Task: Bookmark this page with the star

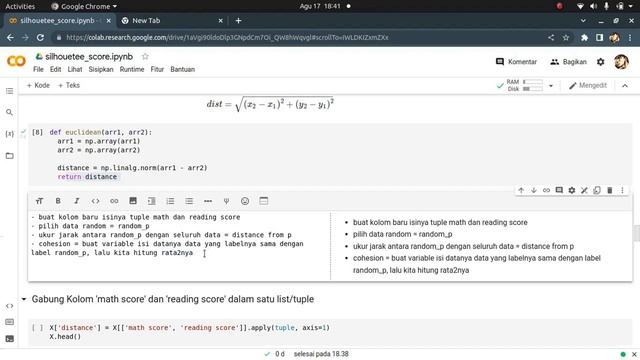Action: point(566,38)
